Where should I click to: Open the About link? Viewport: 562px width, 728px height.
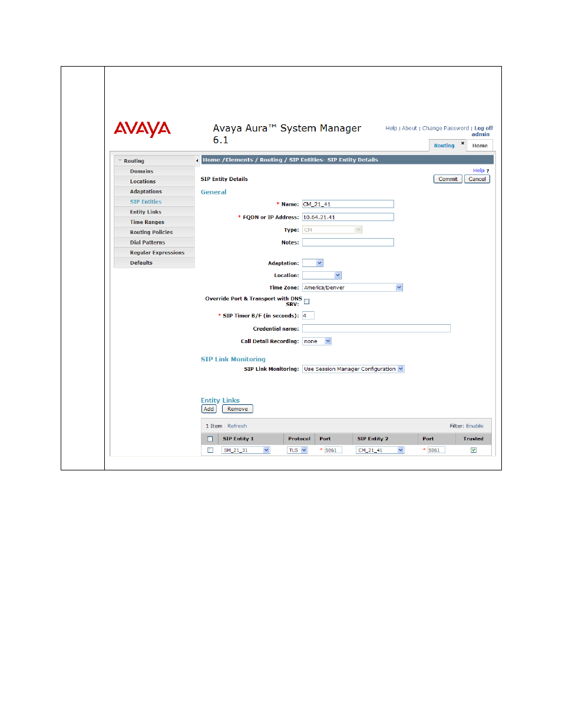tap(409, 128)
